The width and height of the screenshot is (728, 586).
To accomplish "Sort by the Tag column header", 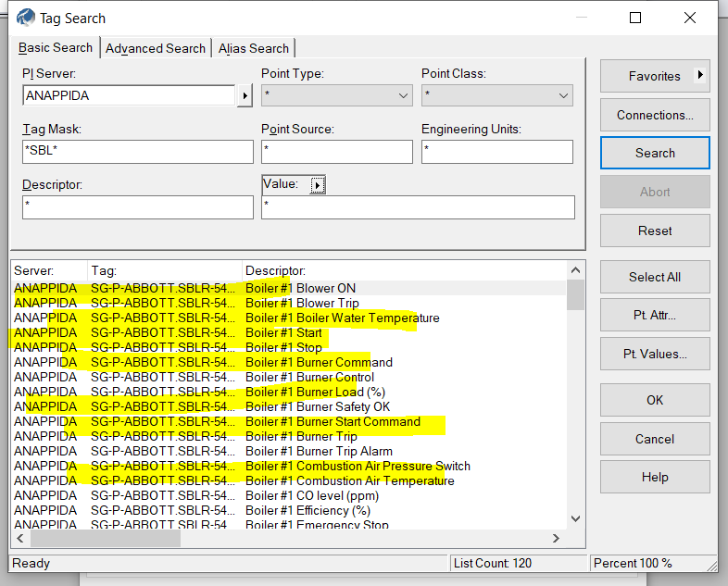I will click(x=165, y=270).
